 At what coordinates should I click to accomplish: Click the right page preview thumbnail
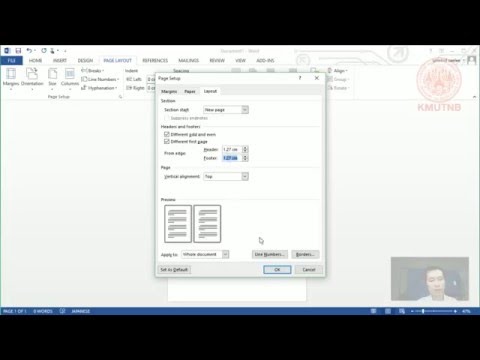click(207, 224)
